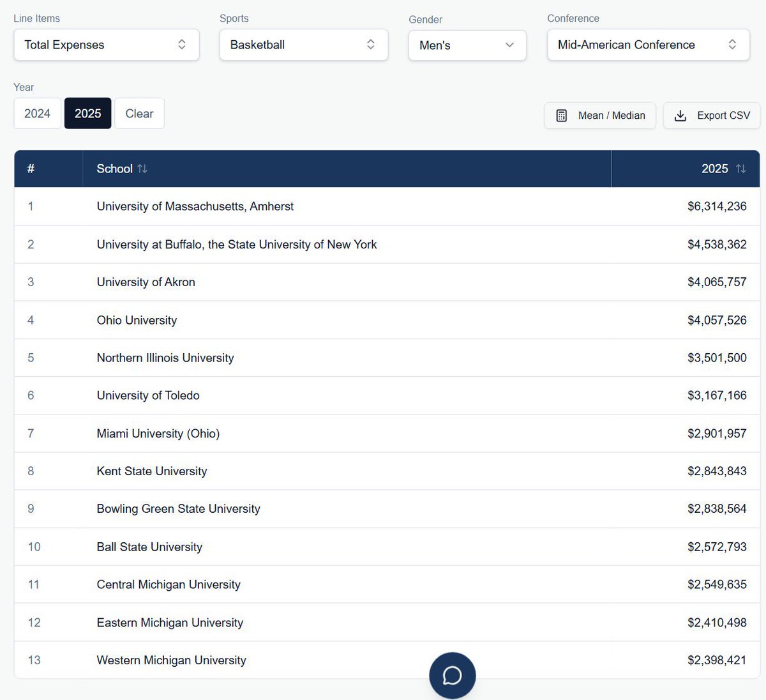Click the Clear year button
Image resolution: width=766 pixels, height=700 pixels.
[x=139, y=113]
